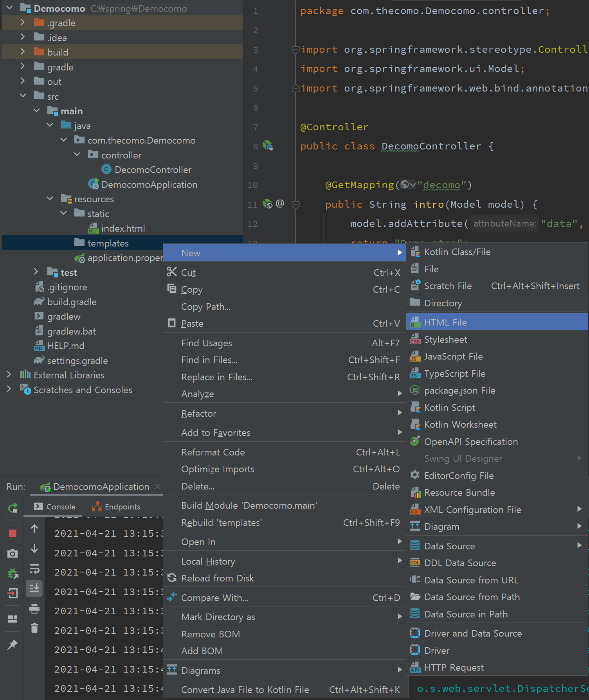Click the Cut scissors icon in context menu
Screen dimensions: 589x700
click(x=172, y=272)
